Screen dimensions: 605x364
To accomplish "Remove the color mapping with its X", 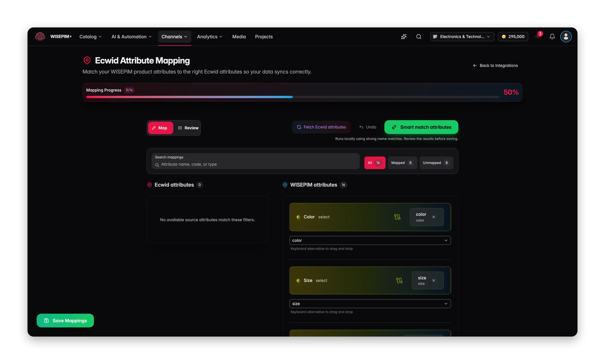I will pyautogui.click(x=434, y=217).
